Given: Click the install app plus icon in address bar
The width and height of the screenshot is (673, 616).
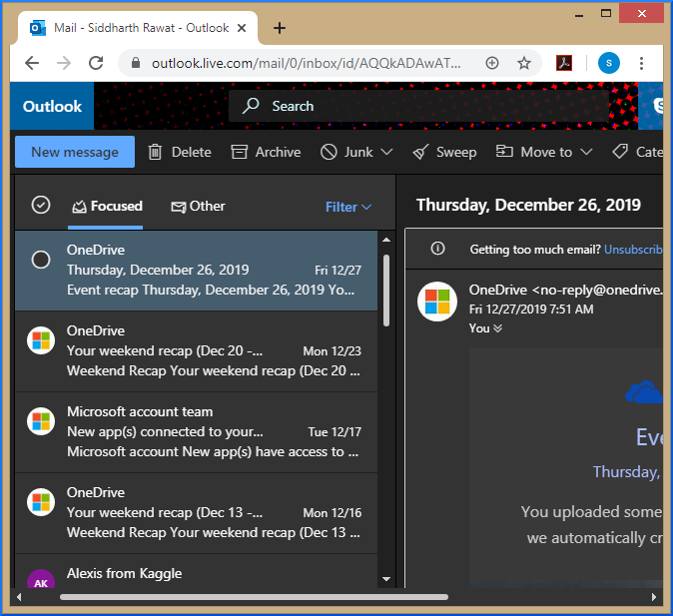Looking at the screenshot, I should click(x=492, y=63).
